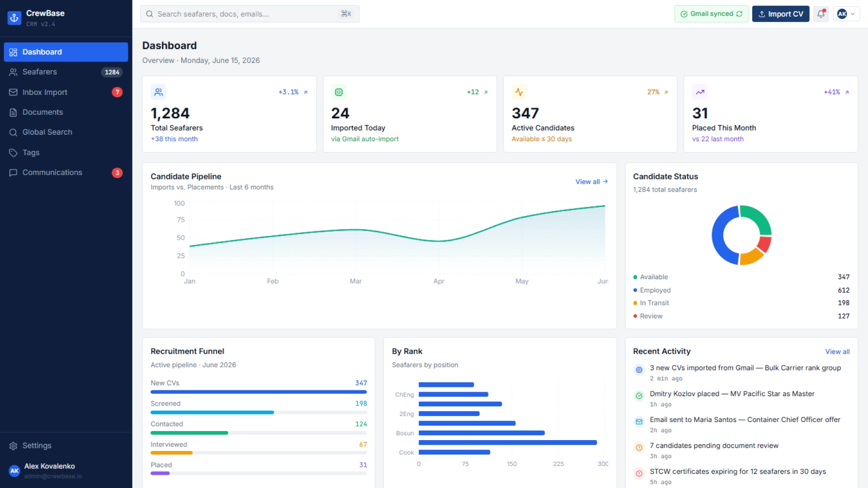Viewport: 868px width, 488px height.
Task: Click the Global Search magnifier icon in sidebar
Action: pyautogui.click(x=13, y=132)
